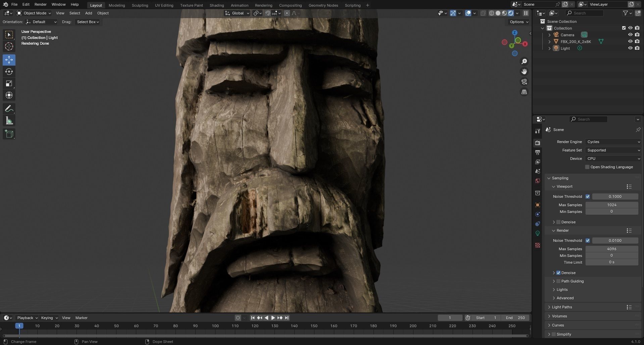Expand the Volumes panel
This screenshot has height=345, width=644.
click(x=559, y=316)
